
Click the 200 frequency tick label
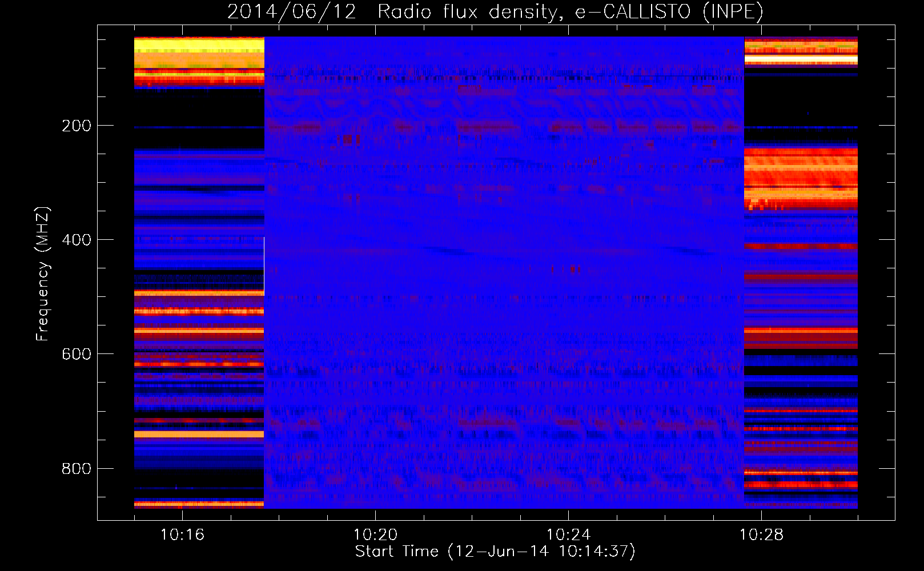(x=77, y=126)
